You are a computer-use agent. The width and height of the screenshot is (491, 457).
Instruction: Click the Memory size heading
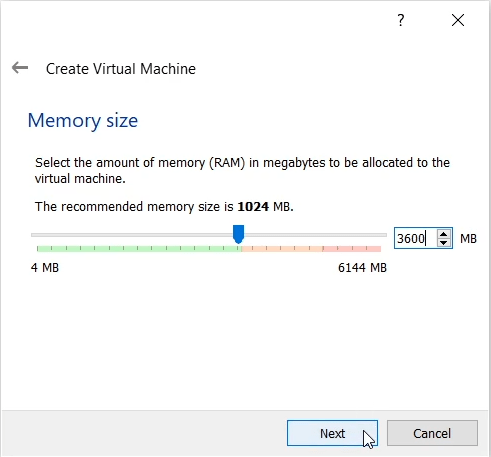pos(83,120)
